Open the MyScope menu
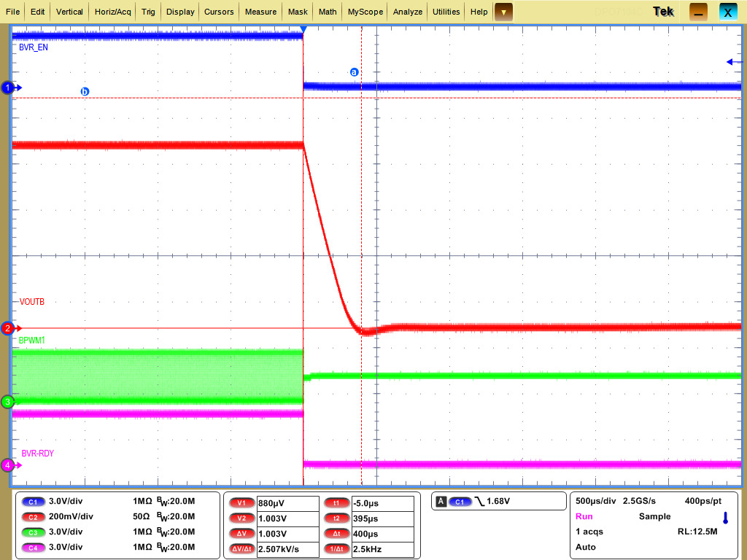 [x=365, y=12]
